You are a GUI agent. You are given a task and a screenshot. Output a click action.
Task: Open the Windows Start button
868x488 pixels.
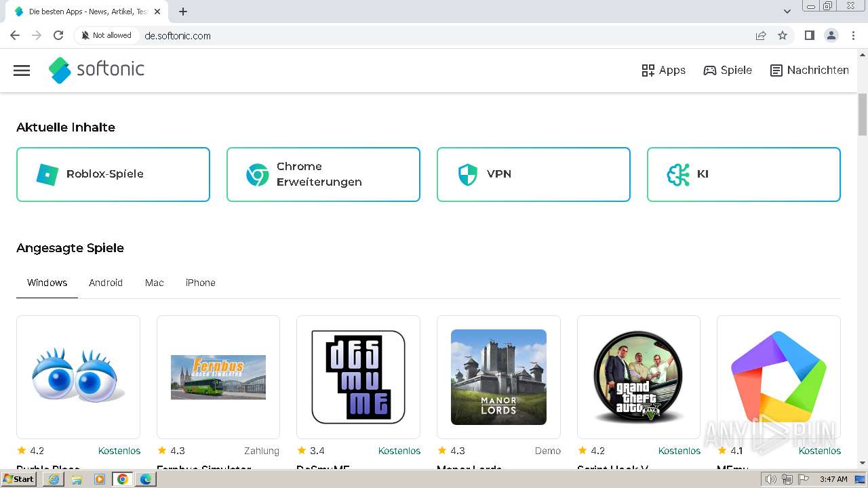tap(19, 479)
